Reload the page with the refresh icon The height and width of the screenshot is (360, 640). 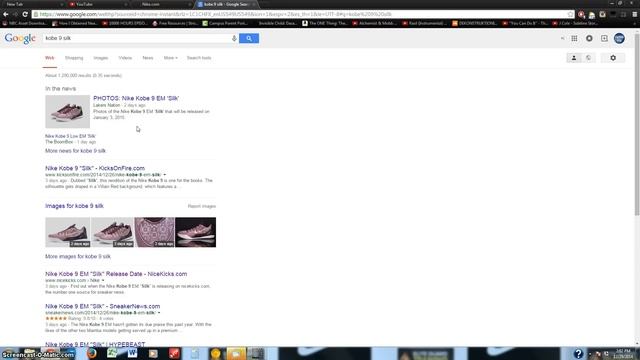[25, 14]
